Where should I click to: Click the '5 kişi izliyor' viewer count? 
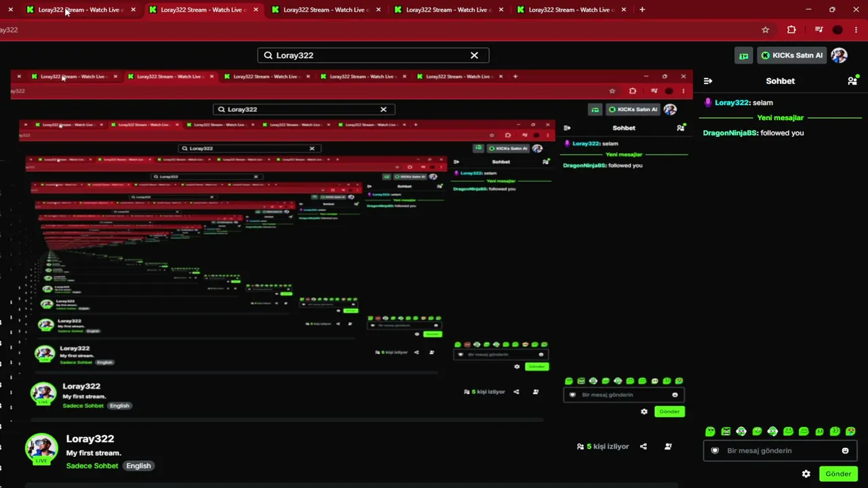click(x=608, y=447)
